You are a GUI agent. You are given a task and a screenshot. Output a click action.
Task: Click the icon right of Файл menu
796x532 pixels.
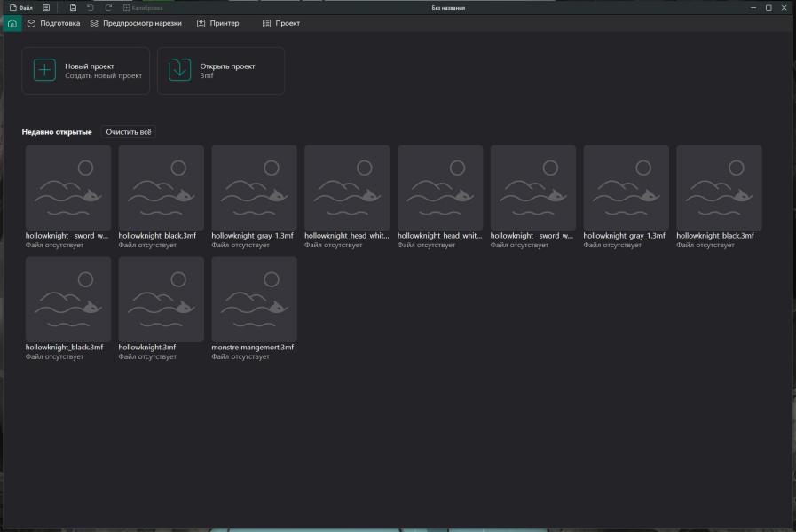pyautogui.click(x=46, y=7)
